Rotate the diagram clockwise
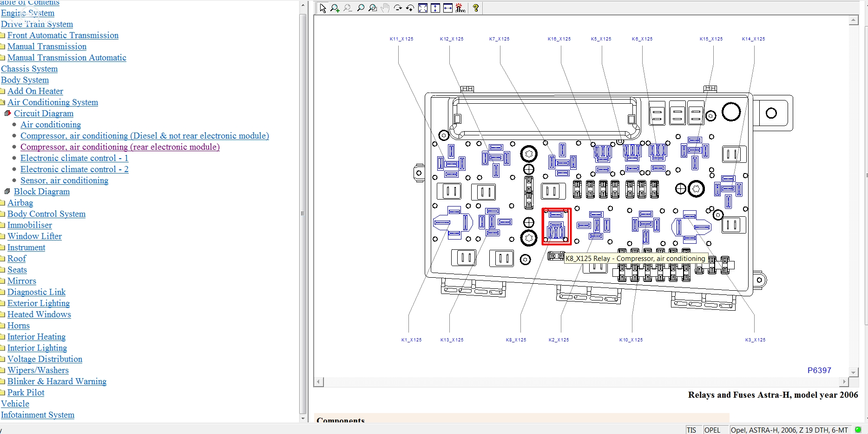 pyautogui.click(x=398, y=8)
